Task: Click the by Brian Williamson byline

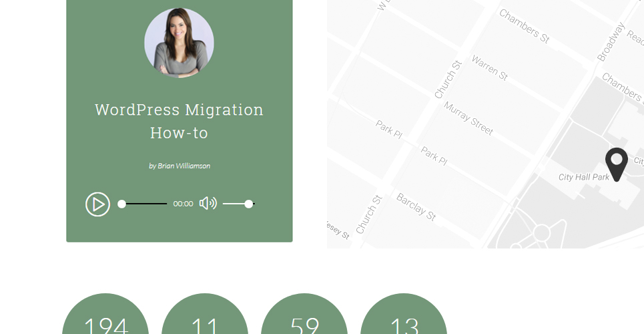Action: click(x=180, y=166)
